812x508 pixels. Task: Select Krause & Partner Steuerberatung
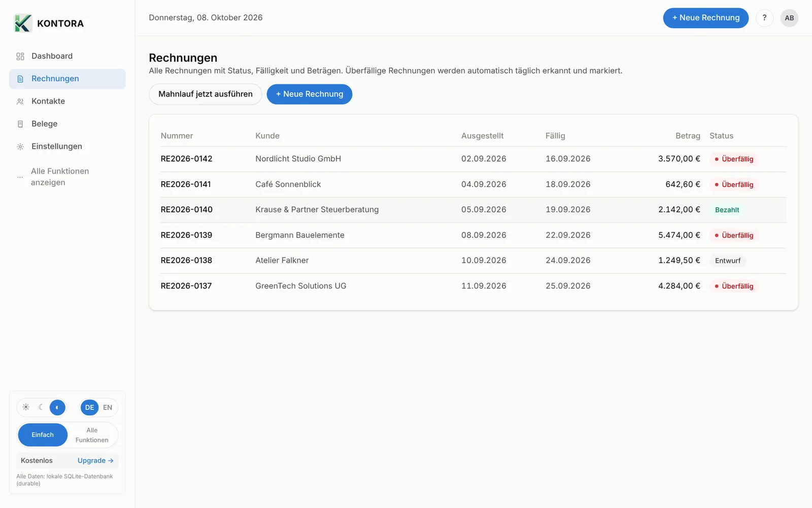pos(317,210)
